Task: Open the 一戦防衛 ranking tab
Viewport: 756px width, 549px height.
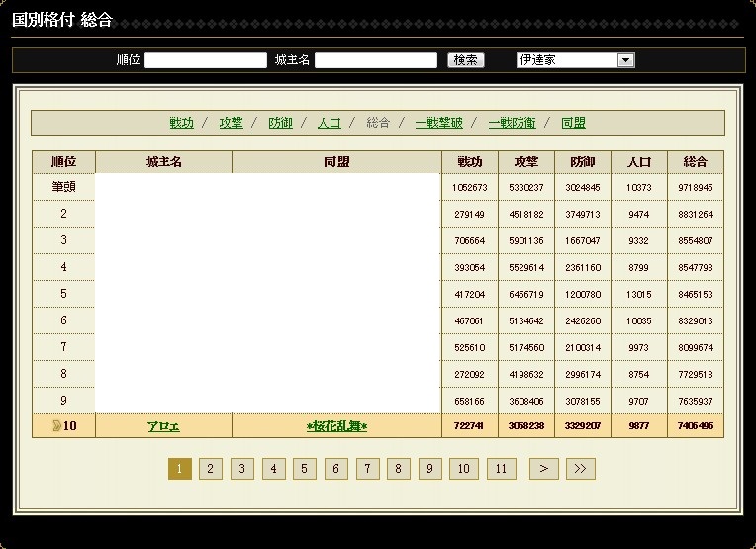Action: point(512,123)
